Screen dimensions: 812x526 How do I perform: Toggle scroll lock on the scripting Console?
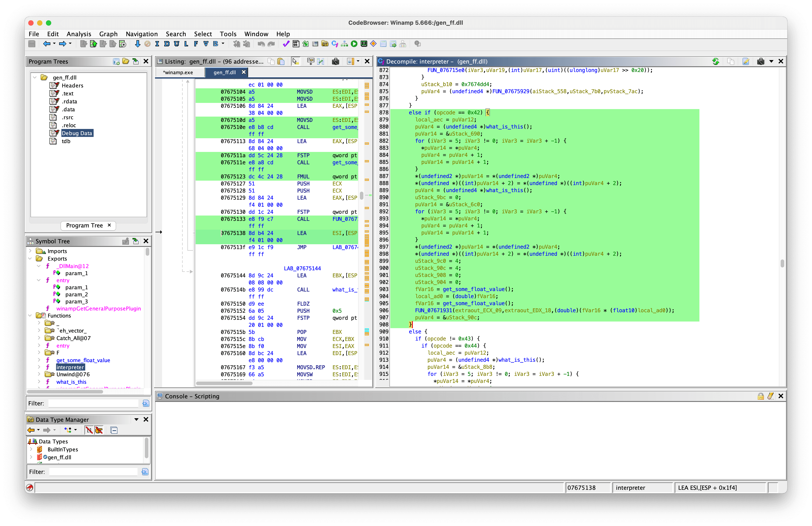[x=761, y=396]
